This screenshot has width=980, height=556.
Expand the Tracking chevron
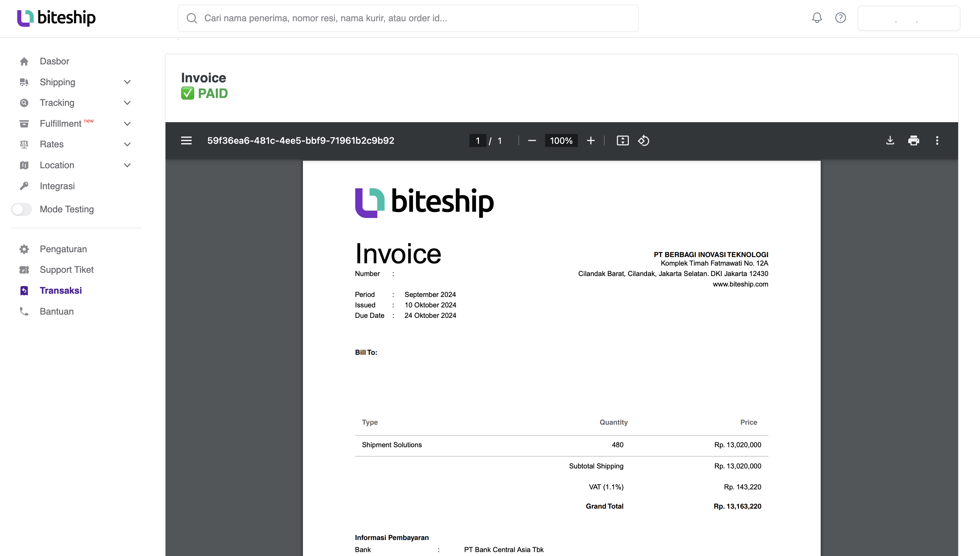(127, 103)
